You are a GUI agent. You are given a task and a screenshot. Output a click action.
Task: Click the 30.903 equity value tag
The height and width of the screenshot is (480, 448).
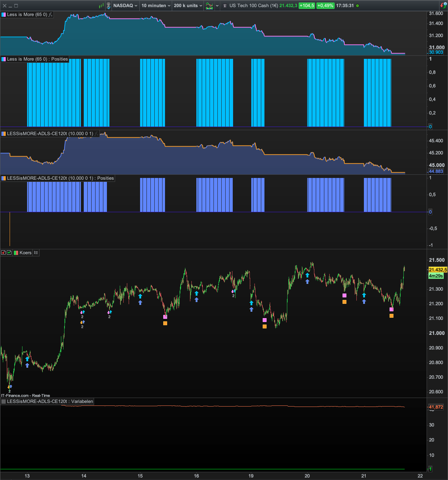coord(436,52)
